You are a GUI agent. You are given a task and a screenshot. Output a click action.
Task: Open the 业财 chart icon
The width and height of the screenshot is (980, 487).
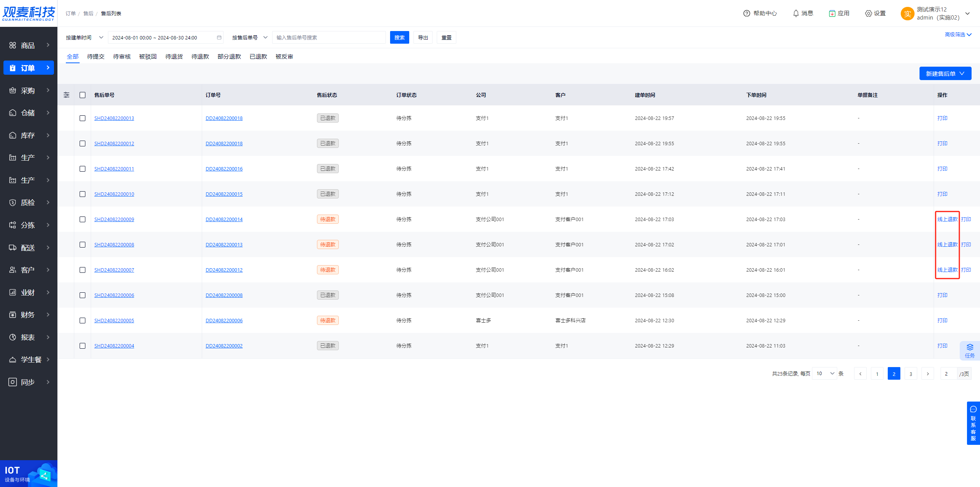[13, 292]
